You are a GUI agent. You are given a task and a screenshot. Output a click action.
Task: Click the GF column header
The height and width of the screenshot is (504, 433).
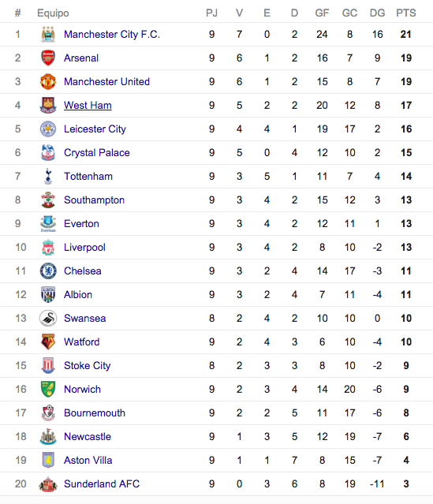pyautogui.click(x=322, y=13)
